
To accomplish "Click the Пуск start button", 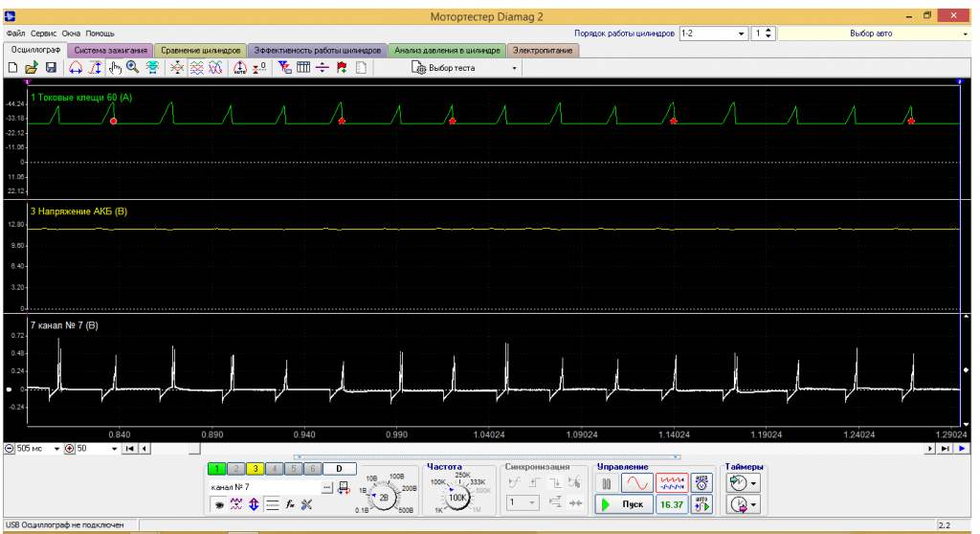I will point(624,504).
